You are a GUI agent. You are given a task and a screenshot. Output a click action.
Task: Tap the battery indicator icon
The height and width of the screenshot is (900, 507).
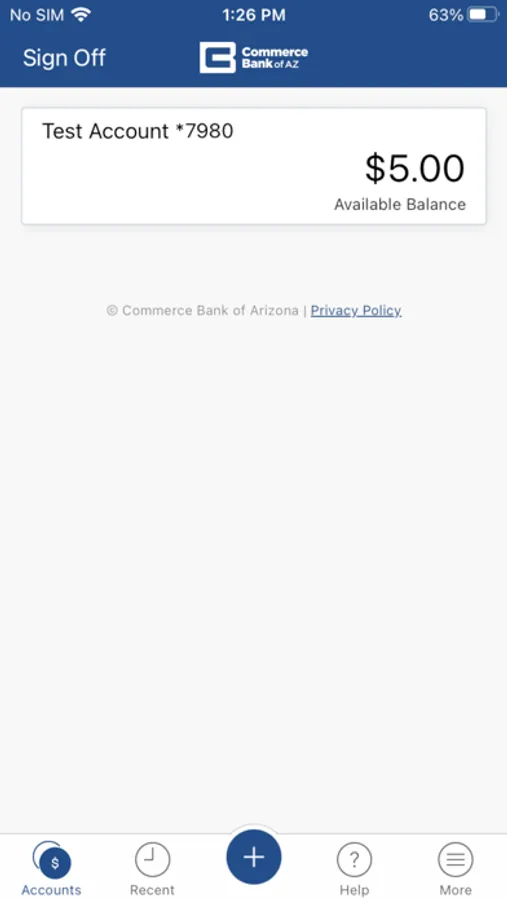pos(483,15)
